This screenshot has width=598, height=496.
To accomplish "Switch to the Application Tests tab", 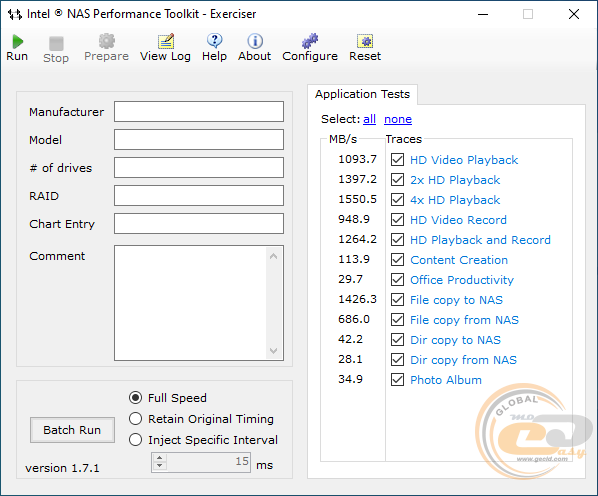I will pos(362,94).
